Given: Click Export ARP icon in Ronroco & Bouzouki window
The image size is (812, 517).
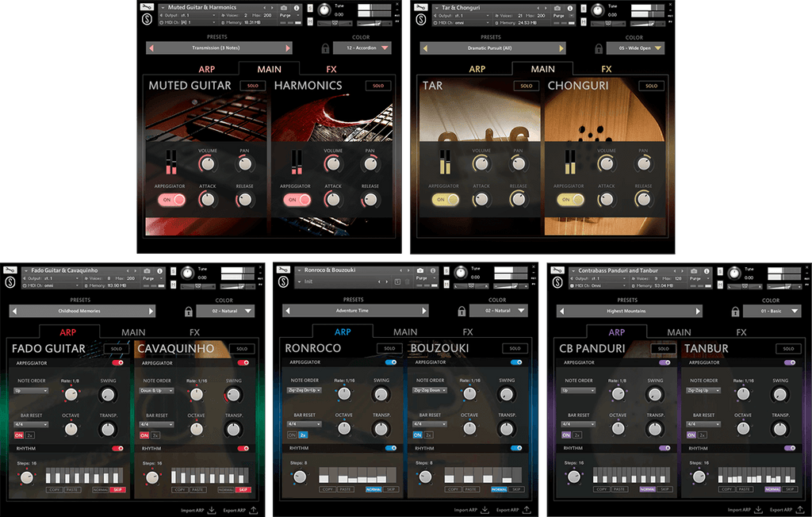Looking at the screenshot, I should click(527, 510).
